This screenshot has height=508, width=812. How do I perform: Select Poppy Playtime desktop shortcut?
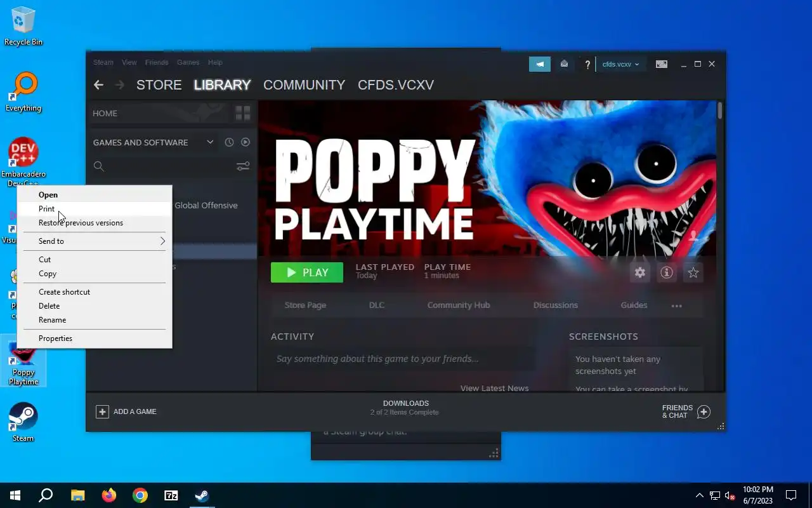(x=23, y=362)
